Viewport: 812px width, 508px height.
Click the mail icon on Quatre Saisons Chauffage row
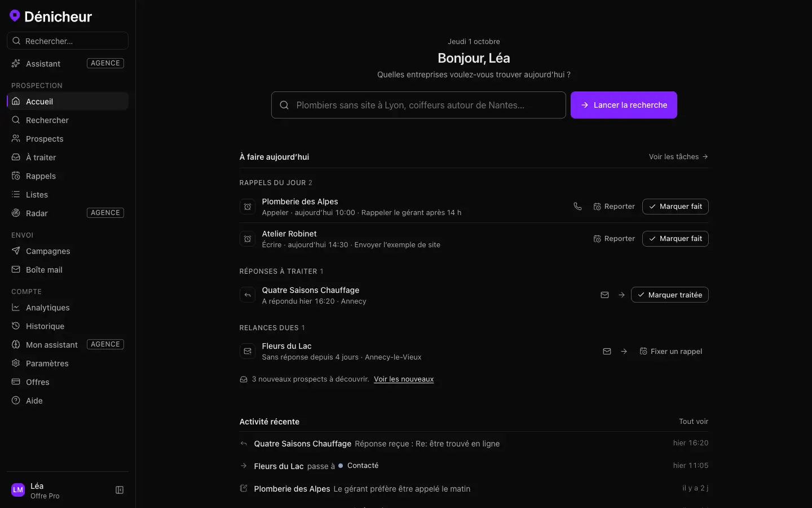pos(604,295)
